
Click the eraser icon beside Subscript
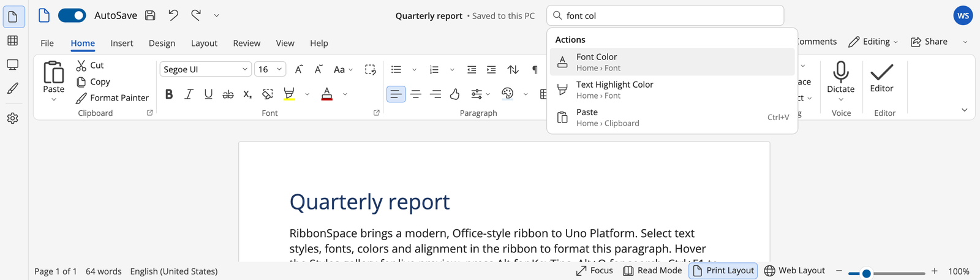(x=268, y=94)
